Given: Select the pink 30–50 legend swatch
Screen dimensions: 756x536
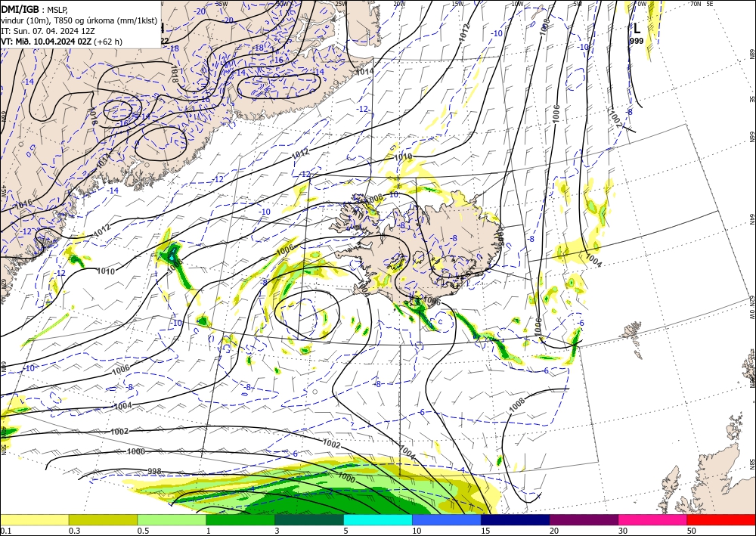Looking at the screenshot, I should click(x=653, y=520).
